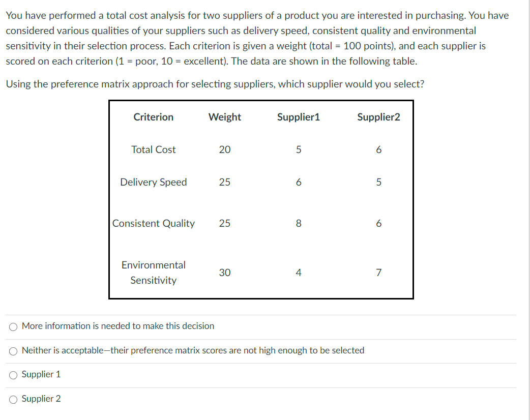Click the Supplier2 column header
The height and width of the screenshot is (420, 530).
point(378,117)
